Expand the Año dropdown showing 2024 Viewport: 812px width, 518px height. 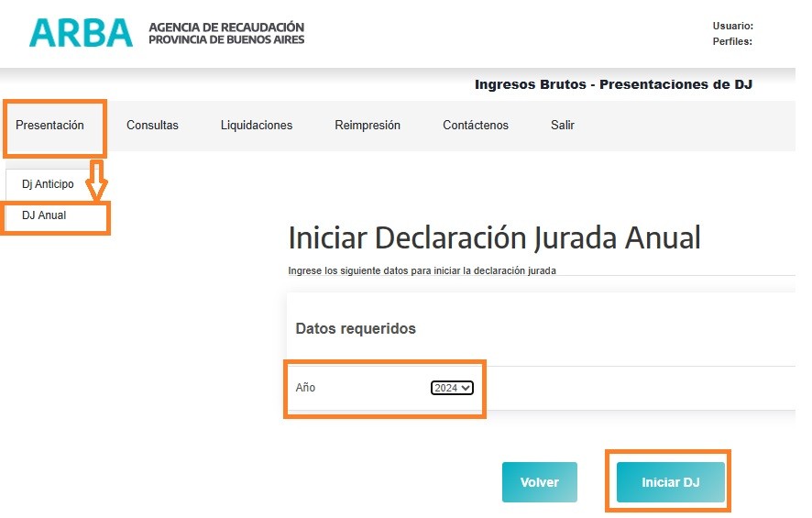pos(452,388)
